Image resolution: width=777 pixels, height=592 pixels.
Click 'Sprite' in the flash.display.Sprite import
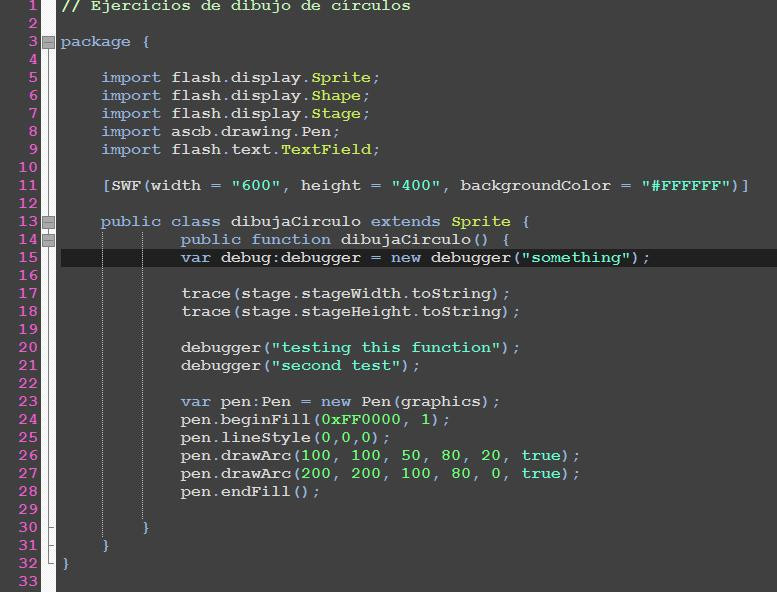click(x=341, y=78)
